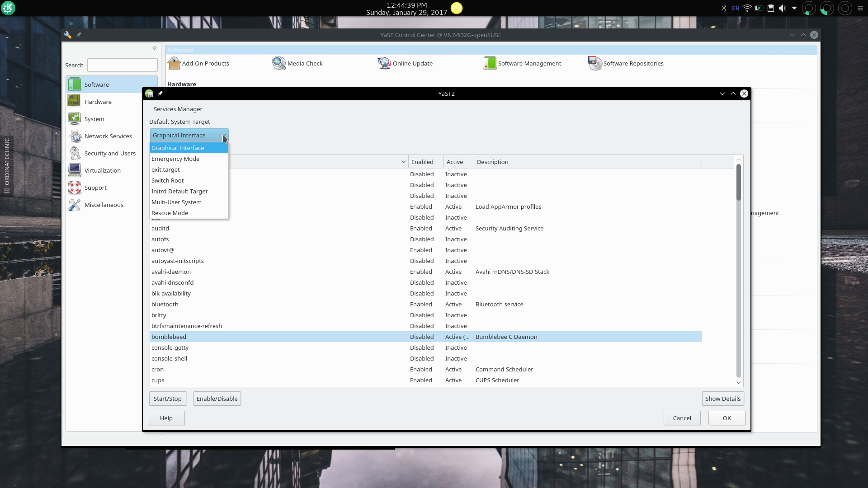Click the Bluetooth tray icon
Viewport: 868px width, 488px height.
point(723,8)
